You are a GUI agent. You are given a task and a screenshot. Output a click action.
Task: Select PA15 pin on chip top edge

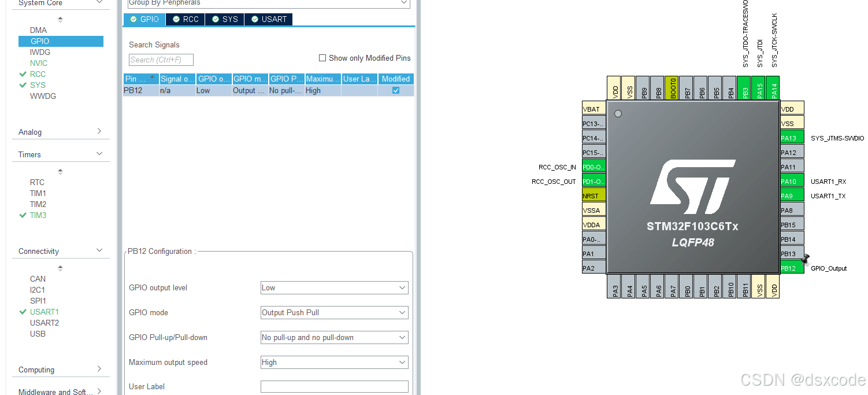click(758, 88)
